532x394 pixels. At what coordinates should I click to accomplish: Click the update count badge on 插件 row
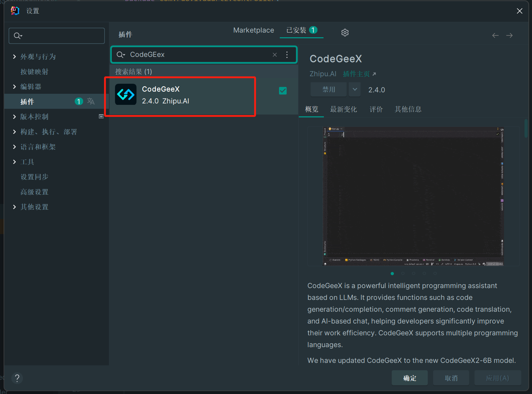coord(79,101)
